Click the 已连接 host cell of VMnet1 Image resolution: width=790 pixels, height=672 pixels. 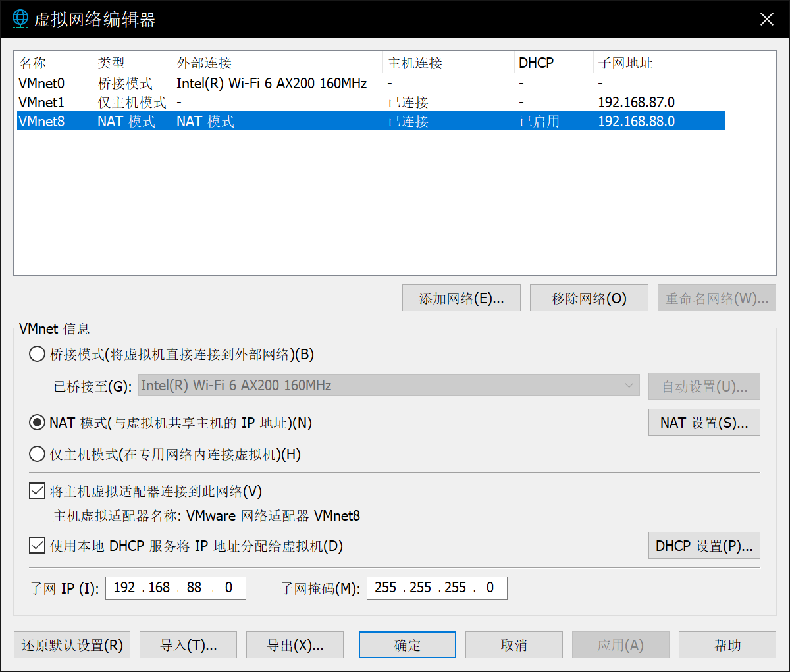(408, 103)
